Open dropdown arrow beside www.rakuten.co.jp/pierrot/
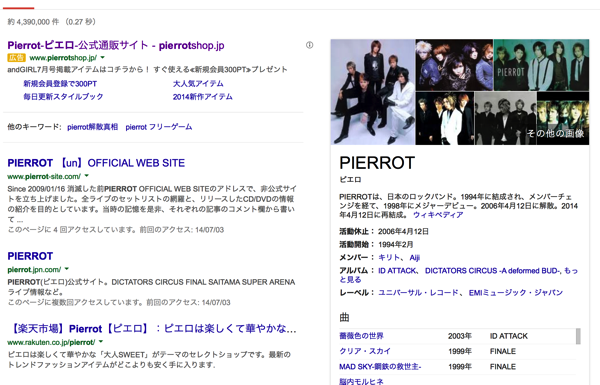 tap(101, 341)
